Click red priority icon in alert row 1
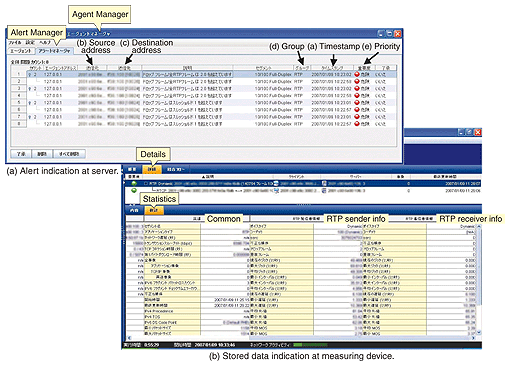This screenshot has width=510, height=366. click(357, 74)
